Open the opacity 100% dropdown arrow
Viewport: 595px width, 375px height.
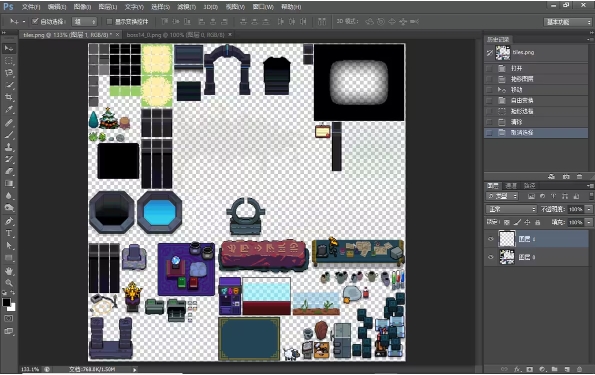589,209
